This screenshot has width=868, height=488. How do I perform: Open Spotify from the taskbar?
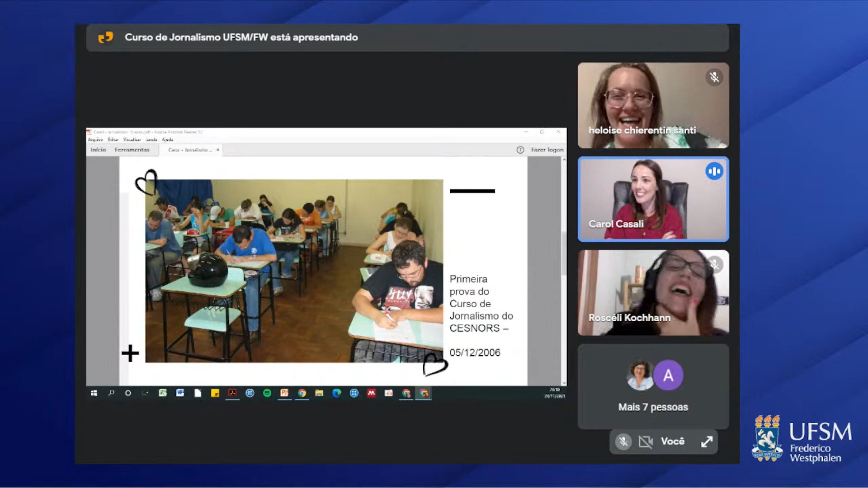click(267, 393)
